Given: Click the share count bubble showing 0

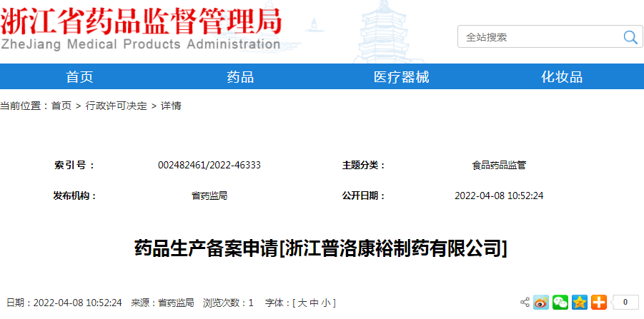Looking at the screenshot, I should [624, 303].
